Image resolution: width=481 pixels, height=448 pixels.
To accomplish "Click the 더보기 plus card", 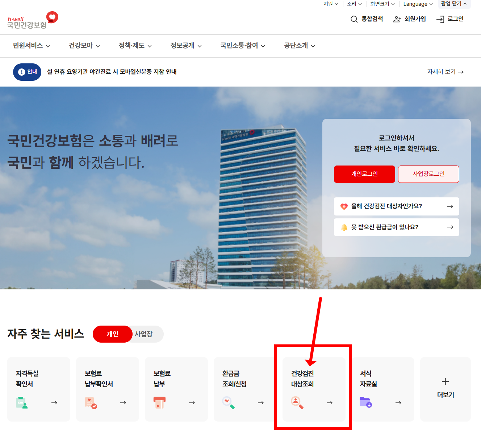I will (x=445, y=388).
